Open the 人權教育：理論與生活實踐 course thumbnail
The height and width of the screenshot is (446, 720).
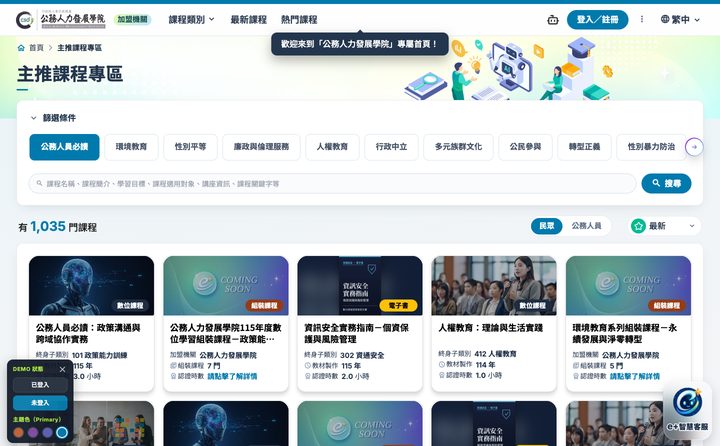[494, 286]
